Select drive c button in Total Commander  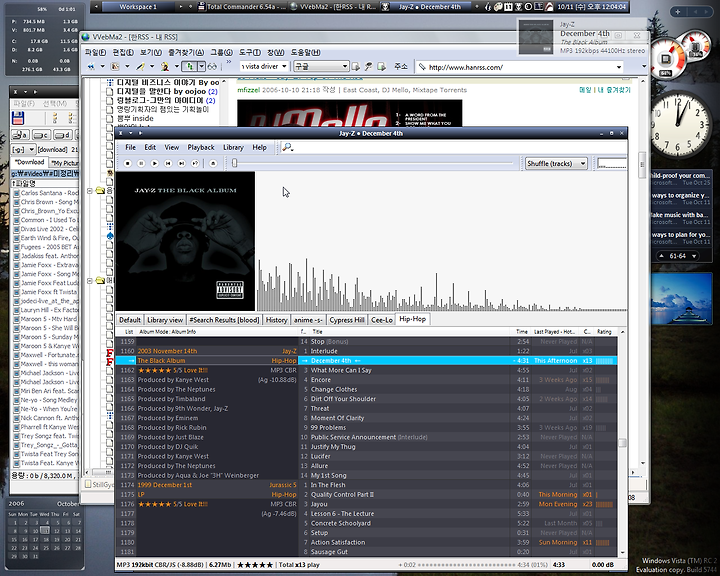(41, 135)
